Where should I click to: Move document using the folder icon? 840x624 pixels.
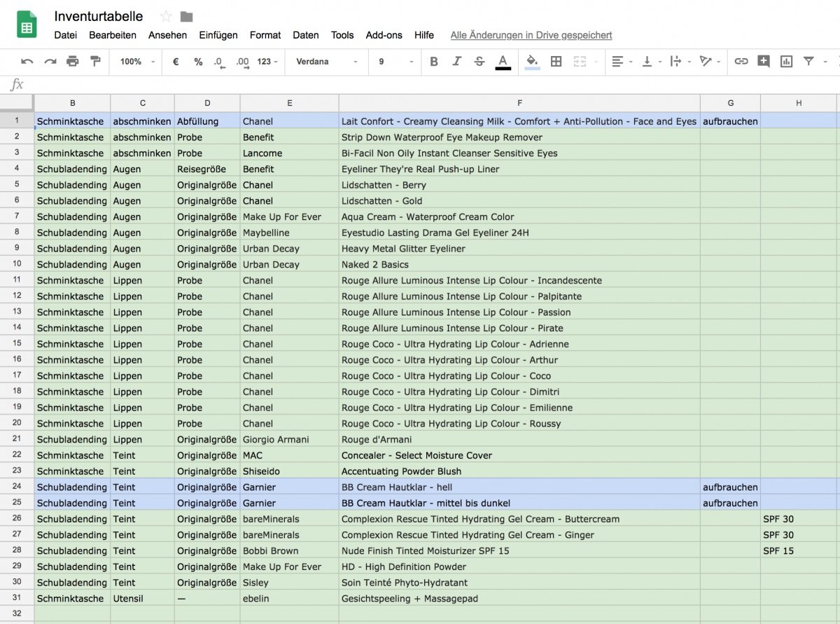(186, 17)
